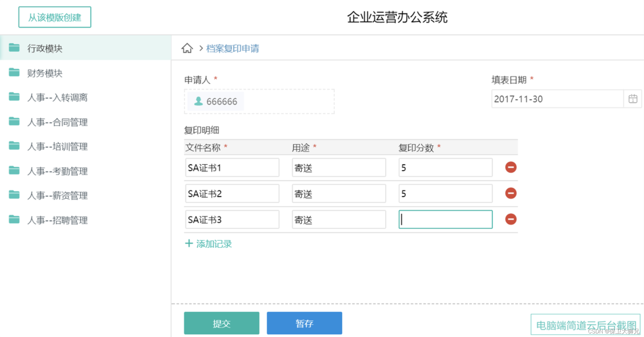Go to 人事--考勤管理 module
The height and width of the screenshot is (337, 644).
[x=57, y=171]
